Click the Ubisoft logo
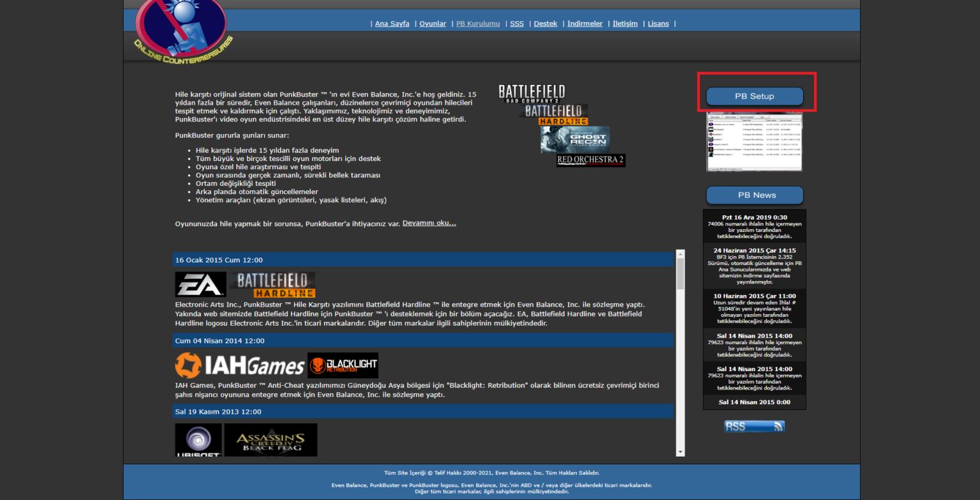The width and height of the screenshot is (980, 500). 198,440
